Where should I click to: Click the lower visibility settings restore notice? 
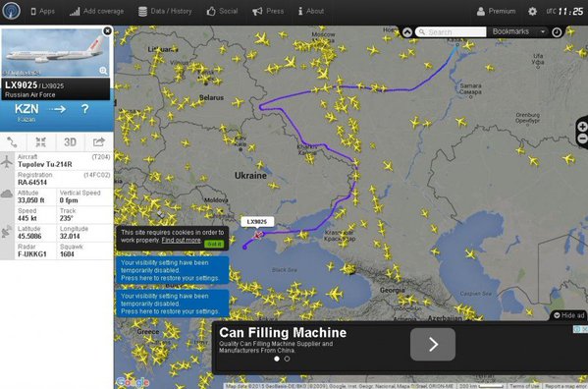[x=172, y=304]
